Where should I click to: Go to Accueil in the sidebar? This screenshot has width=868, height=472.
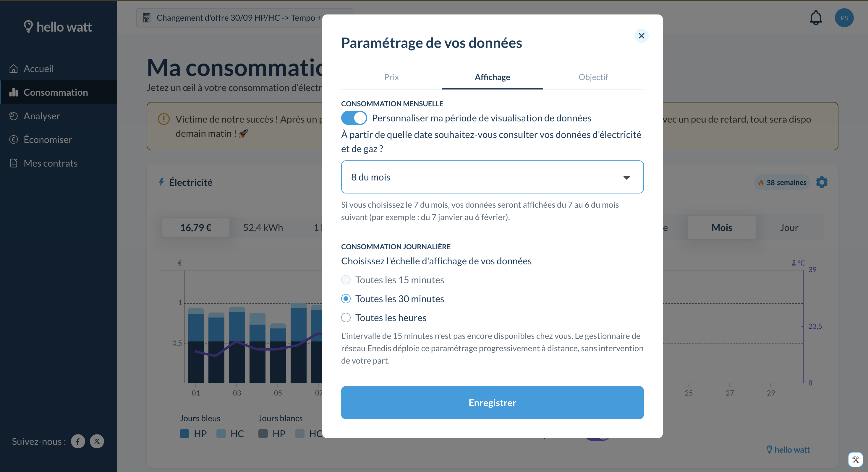[59, 69]
